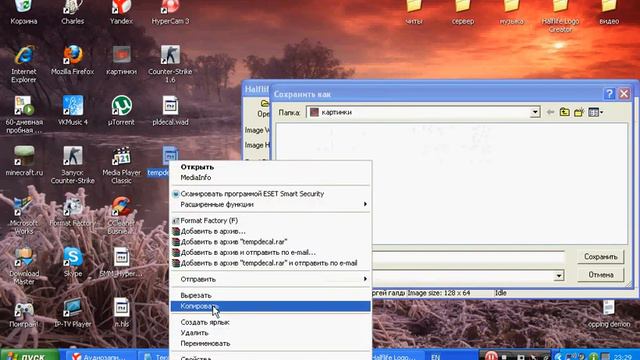Open the view menu icon in save dialog
The image size is (640, 360).
click(595, 112)
